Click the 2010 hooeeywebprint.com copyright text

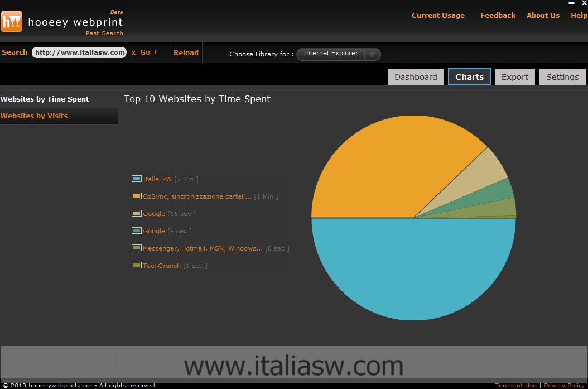coord(79,385)
